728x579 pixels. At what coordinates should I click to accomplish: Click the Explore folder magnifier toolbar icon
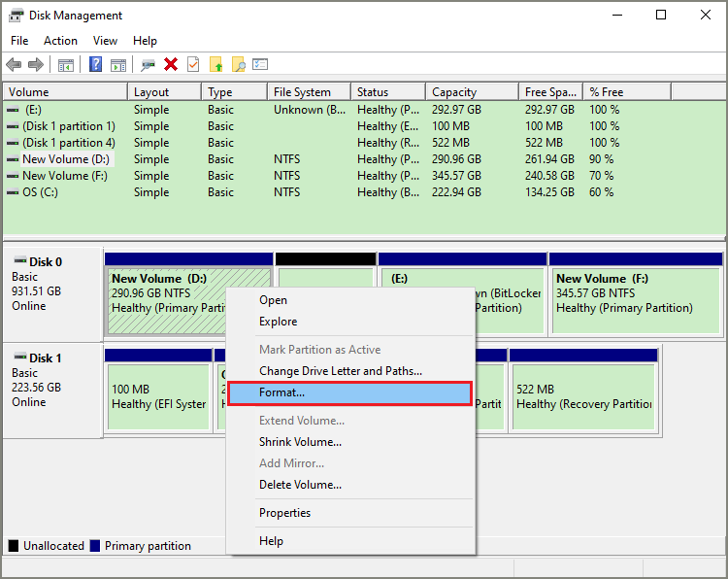(238, 64)
